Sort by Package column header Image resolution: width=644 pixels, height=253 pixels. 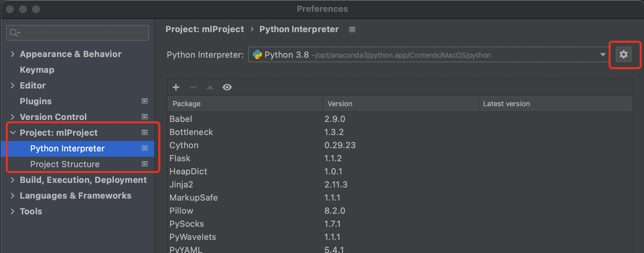[186, 104]
